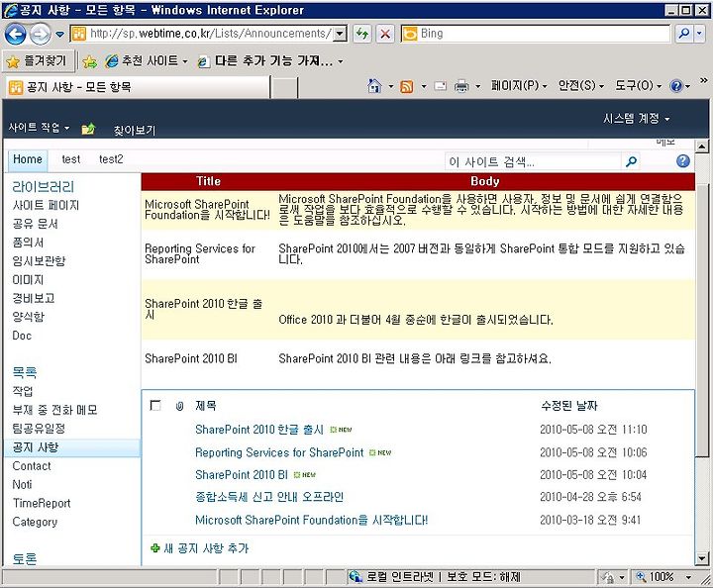The height and width of the screenshot is (588, 713).
Task: Run the Bing search with the magnifier button
Action: point(683,34)
